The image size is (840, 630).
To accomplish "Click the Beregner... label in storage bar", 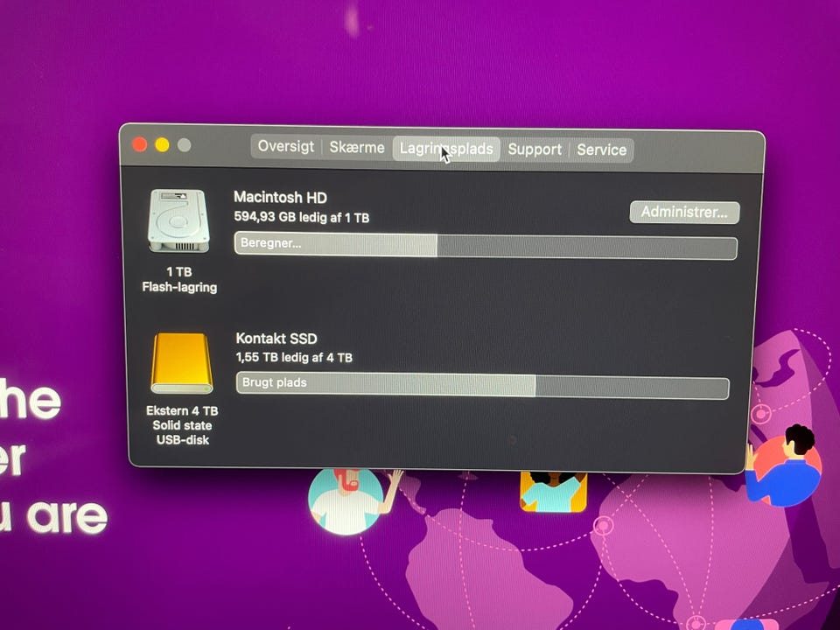I will click(270, 243).
